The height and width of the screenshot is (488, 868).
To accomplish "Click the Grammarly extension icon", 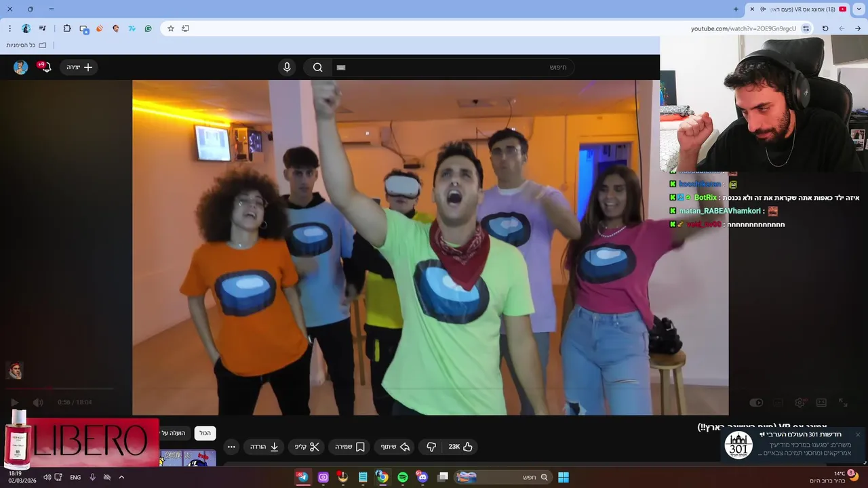I will pyautogui.click(x=149, y=28).
